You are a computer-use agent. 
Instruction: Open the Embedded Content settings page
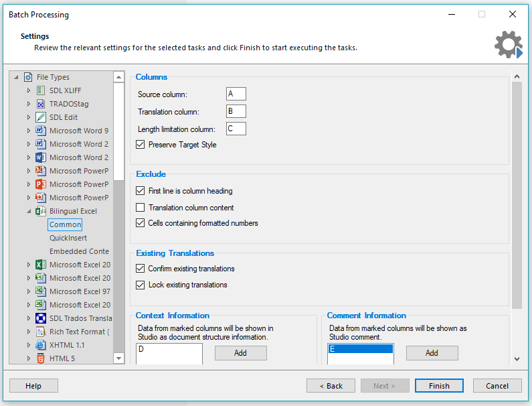(80, 251)
